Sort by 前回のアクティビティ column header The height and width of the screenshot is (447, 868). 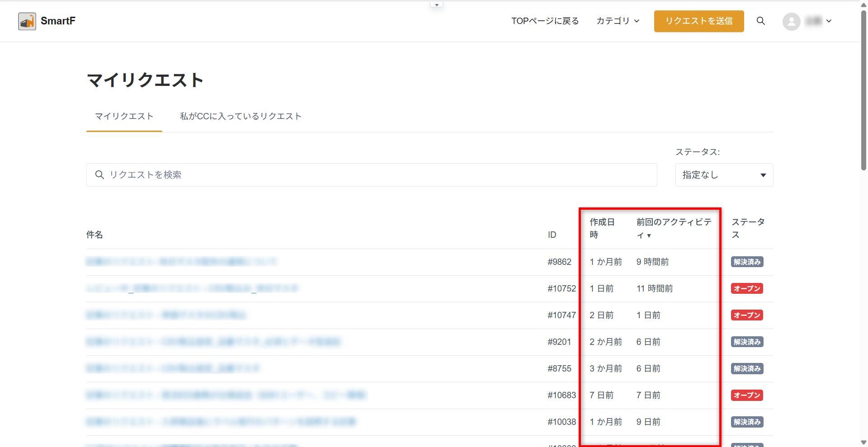[x=674, y=228]
